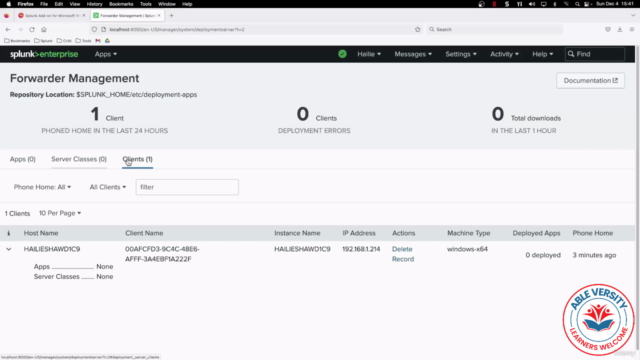Sort by the Instance Name column

[x=297, y=233]
